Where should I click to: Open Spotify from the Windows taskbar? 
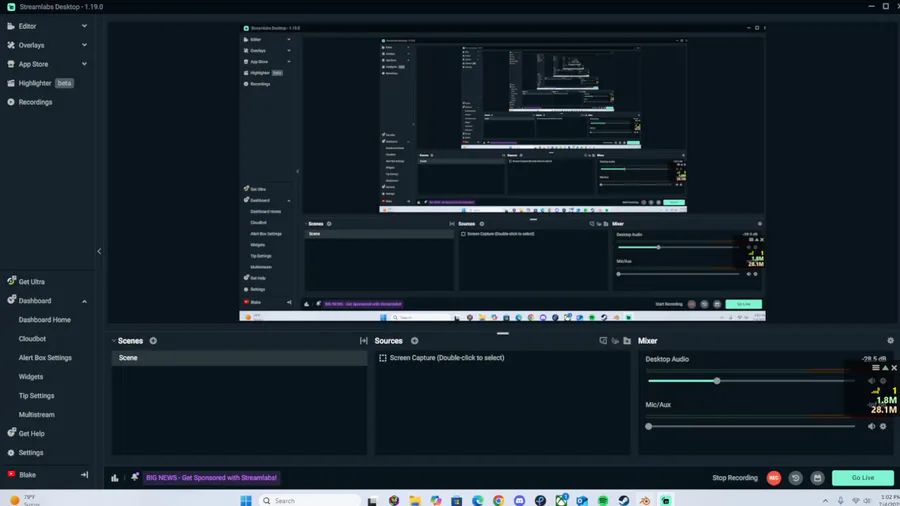tap(603, 500)
